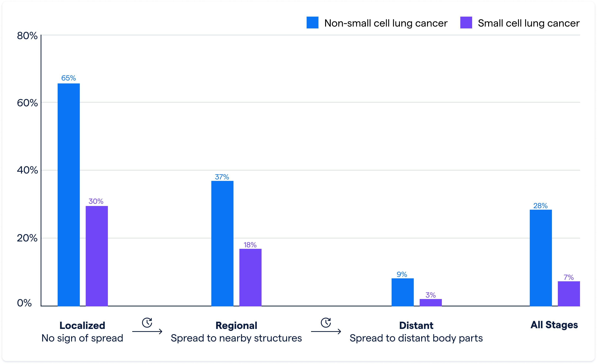The width and height of the screenshot is (597, 364).
Task: Click the blue 65% Localized bar
Action: (x=69, y=195)
